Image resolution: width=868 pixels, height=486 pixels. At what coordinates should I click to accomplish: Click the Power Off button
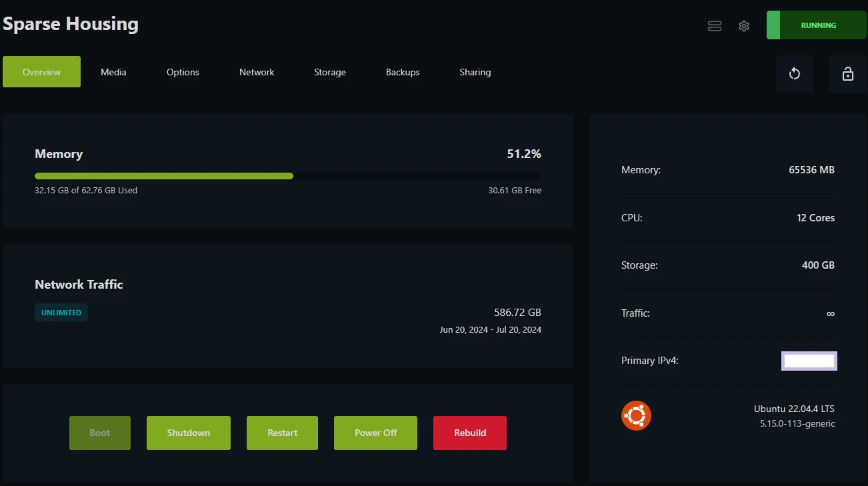(x=375, y=433)
